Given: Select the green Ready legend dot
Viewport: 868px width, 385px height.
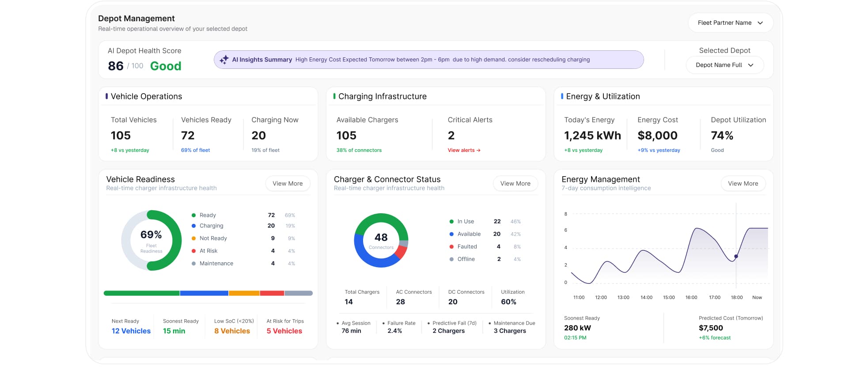Looking at the screenshot, I should pos(193,215).
